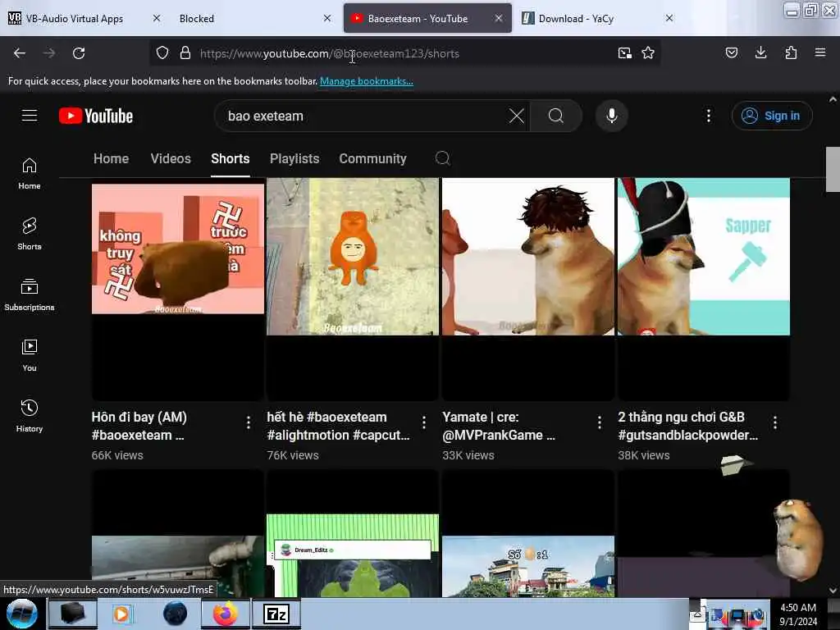840x630 pixels.
Task: Reload the page with the refresh icon
Action: [79, 53]
